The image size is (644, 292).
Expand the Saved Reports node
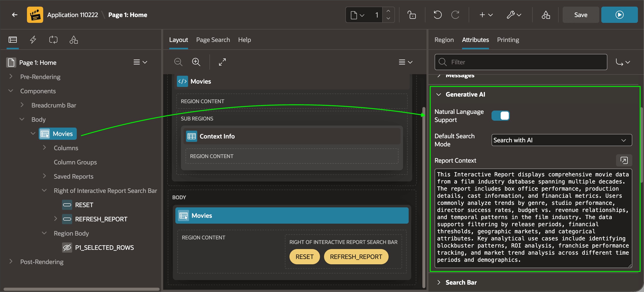click(44, 176)
